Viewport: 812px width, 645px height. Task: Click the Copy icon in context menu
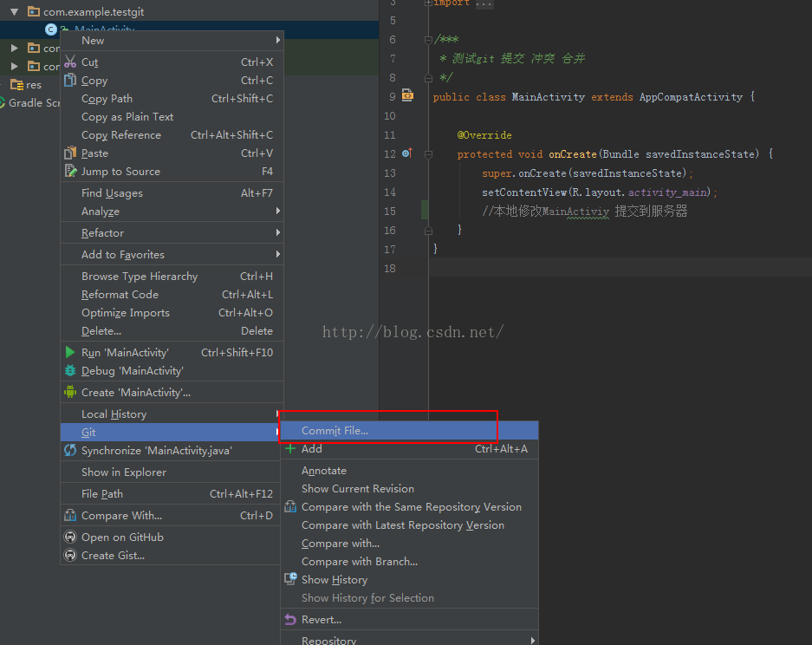pyautogui.click(x=70, y=81)
